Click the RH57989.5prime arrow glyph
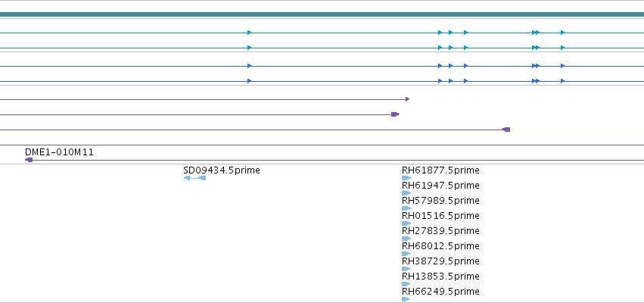 (406, 208)
